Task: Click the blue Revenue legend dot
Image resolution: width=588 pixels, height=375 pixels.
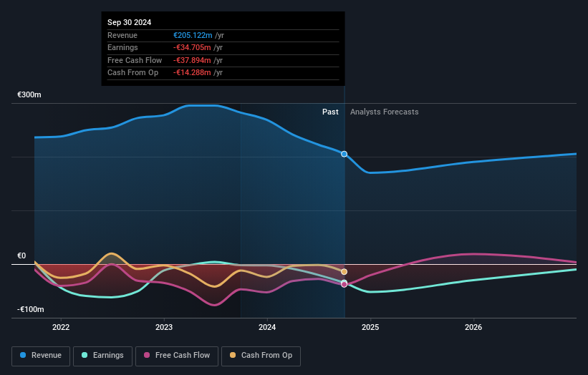Action: (23, 355)
